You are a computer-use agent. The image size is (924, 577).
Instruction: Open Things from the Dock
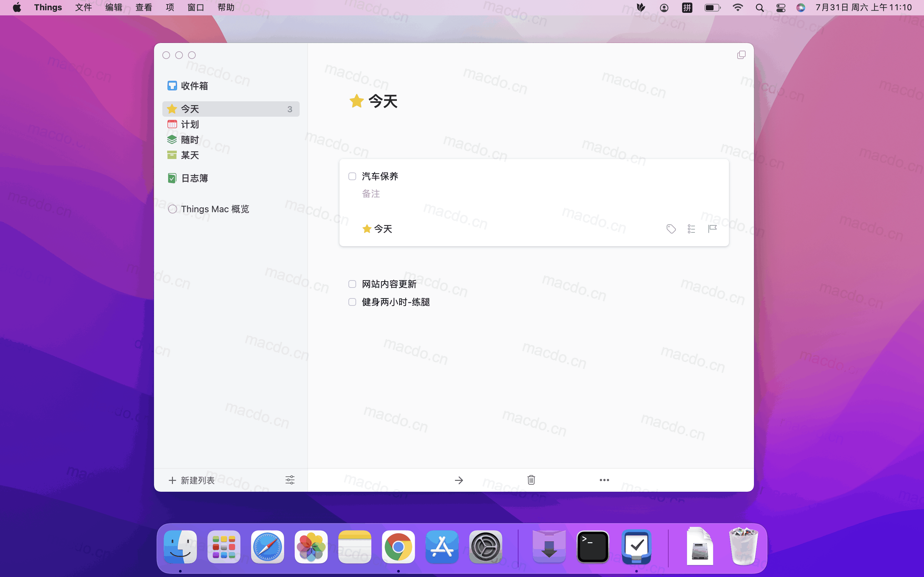pyautogui.click(x=637, y=547)
